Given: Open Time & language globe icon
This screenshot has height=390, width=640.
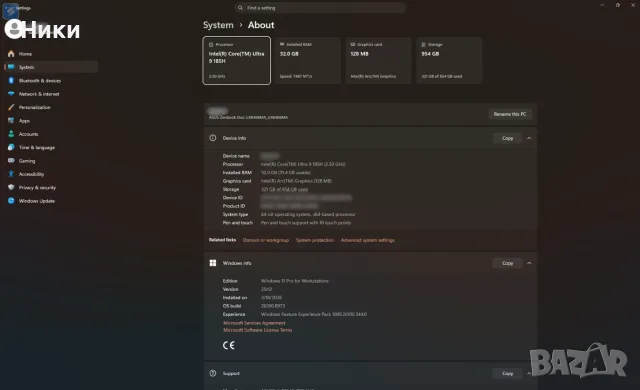Looking at the screenshot, I should pyautogui.click(x=11, y=147).
